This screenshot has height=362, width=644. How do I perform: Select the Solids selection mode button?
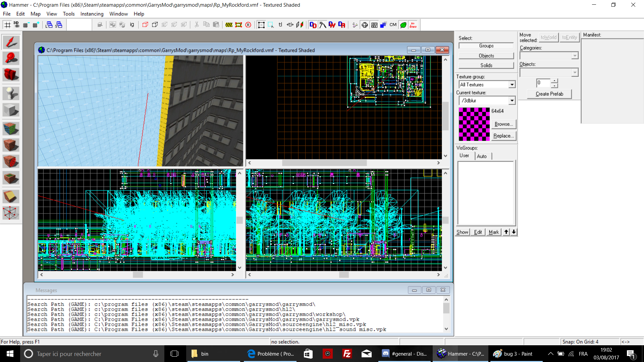[486, 65]
